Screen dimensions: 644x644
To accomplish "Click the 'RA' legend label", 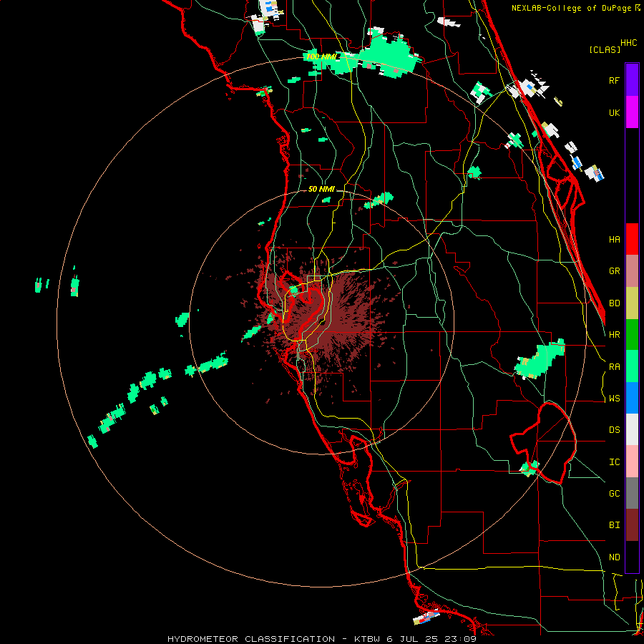I will tap(614, 366).
